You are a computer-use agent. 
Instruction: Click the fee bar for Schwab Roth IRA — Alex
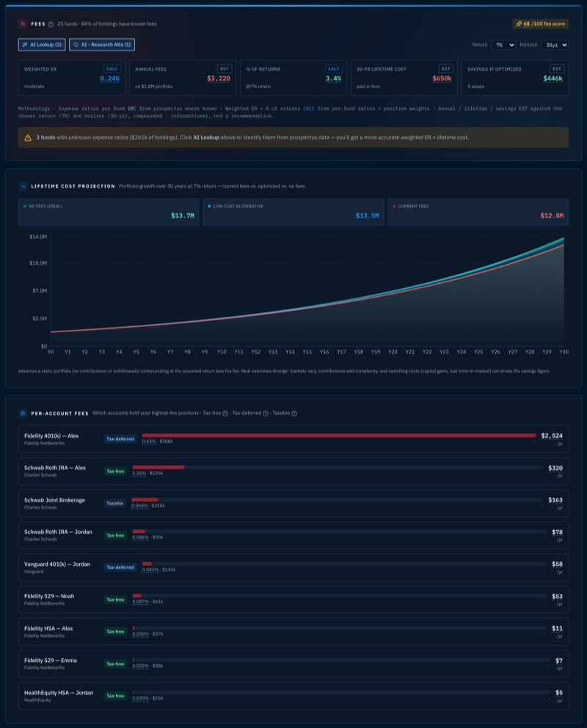338,468
